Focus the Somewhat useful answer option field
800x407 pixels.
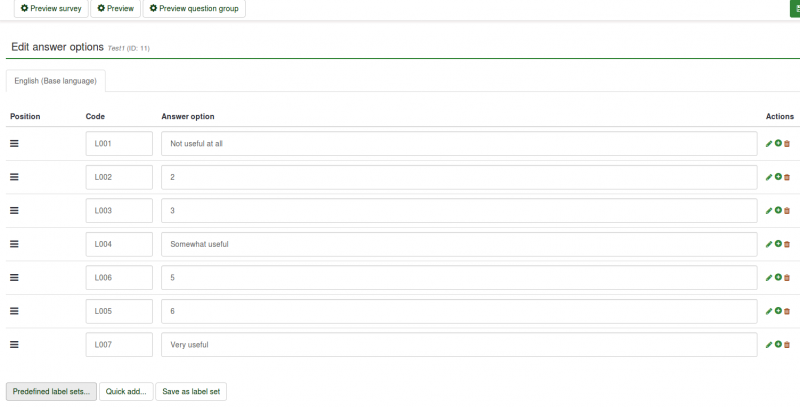point(459,244)
